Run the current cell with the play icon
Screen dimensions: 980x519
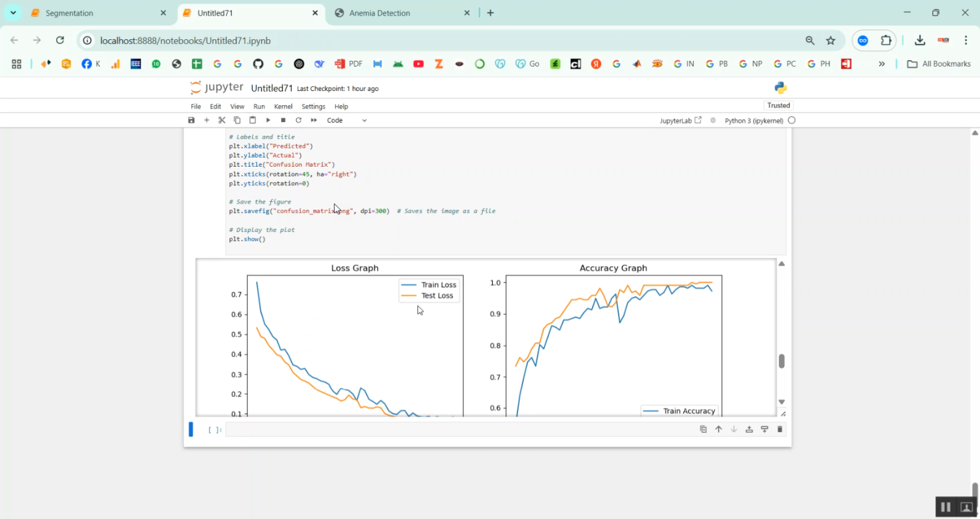tap(268, 120)
